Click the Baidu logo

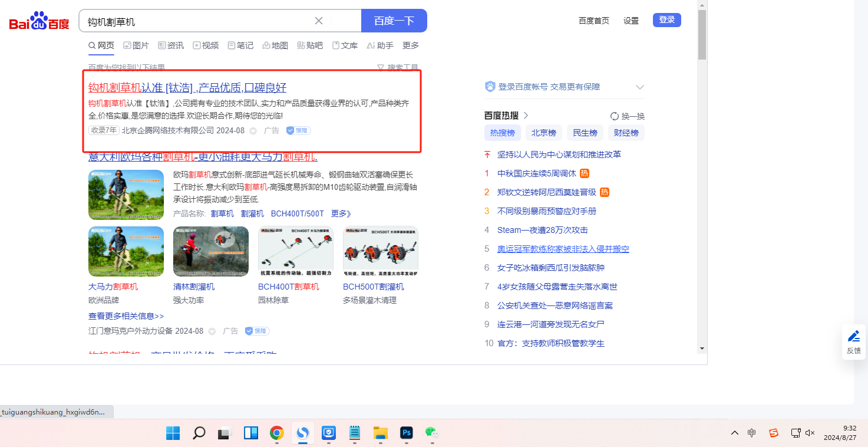click(39, 21)
